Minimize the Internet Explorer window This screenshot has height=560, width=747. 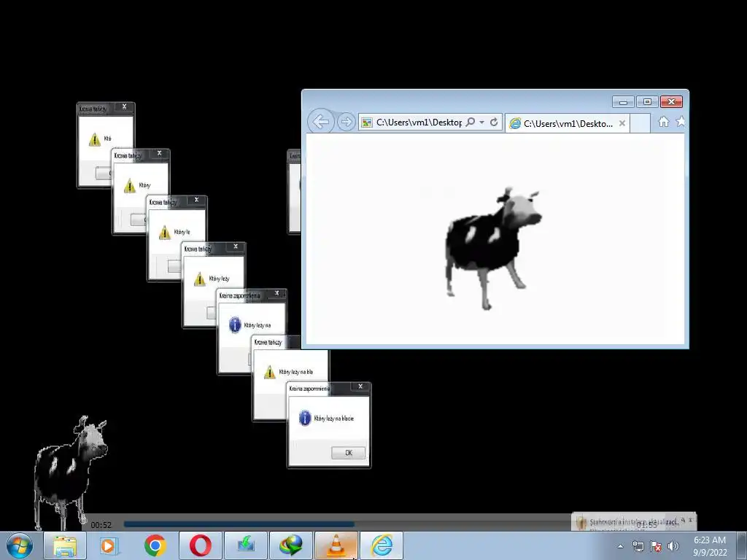tap(623, 102)
